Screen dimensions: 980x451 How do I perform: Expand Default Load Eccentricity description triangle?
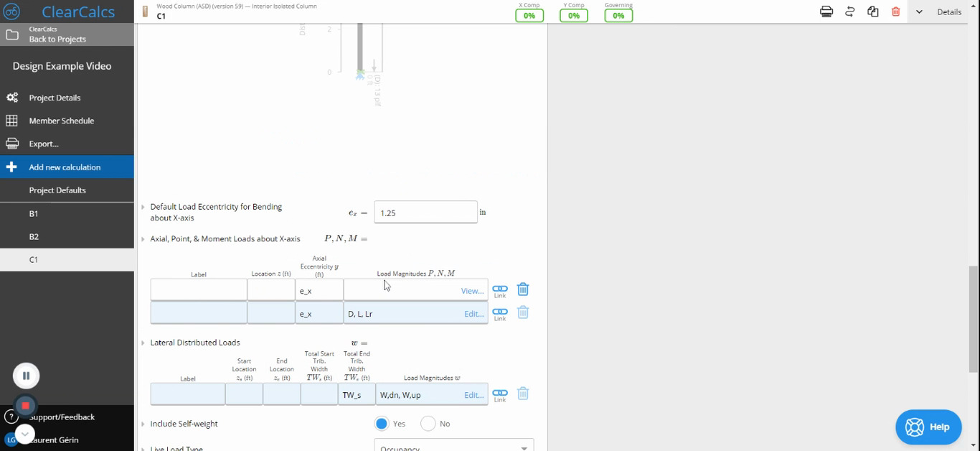(x=143, y=207)
